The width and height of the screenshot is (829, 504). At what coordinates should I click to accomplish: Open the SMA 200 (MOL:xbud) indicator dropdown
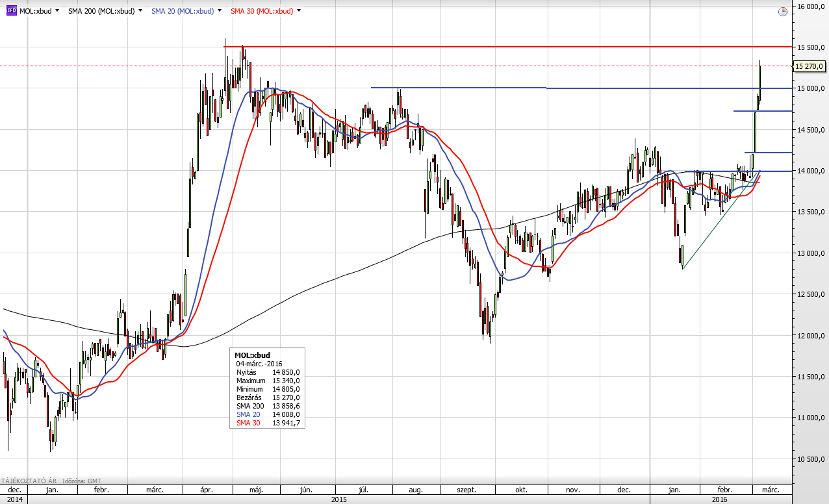pos(140,12)
